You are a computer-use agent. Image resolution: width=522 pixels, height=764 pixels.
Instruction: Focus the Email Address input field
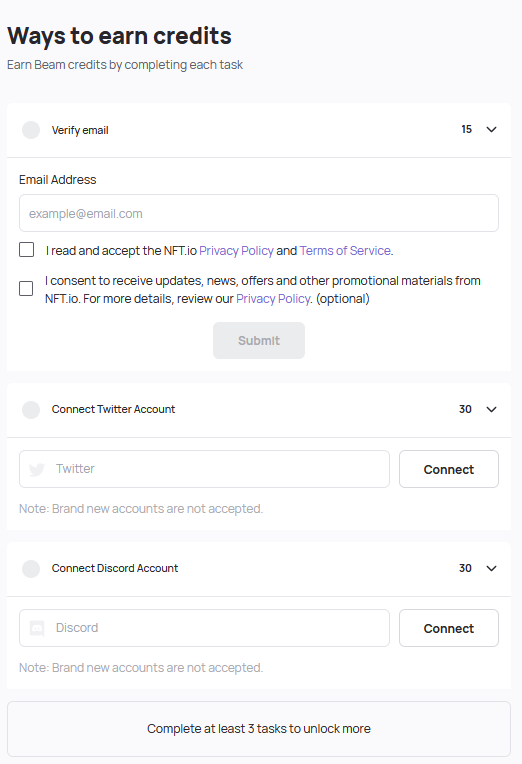[259, 213]
